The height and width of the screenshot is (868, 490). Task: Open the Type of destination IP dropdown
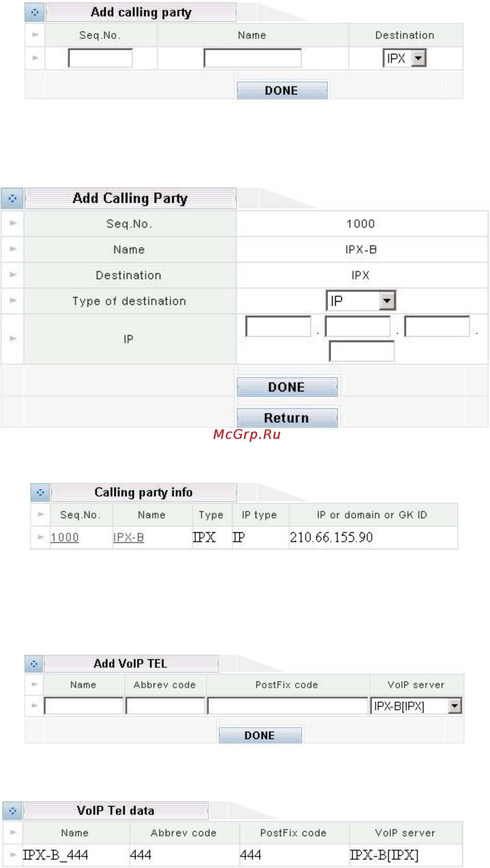[x=361, y=301]
